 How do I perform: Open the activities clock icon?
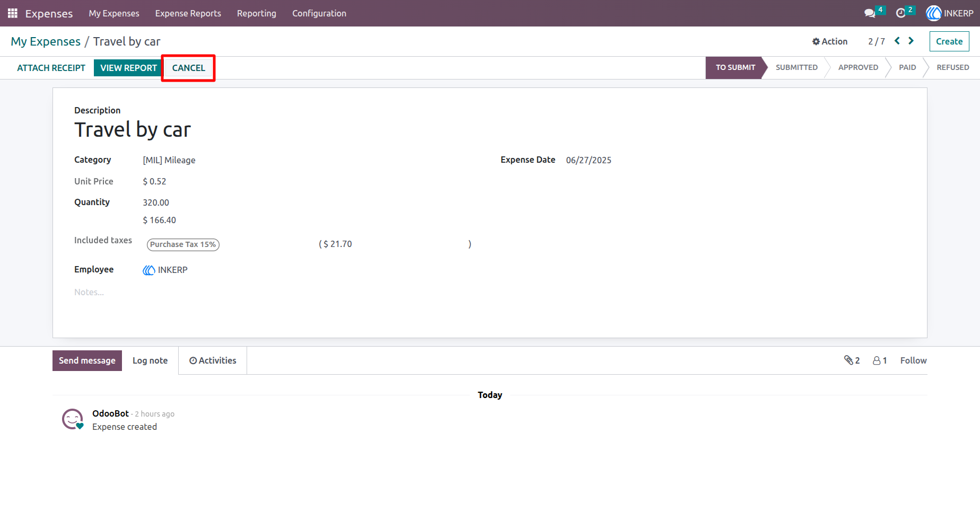coord(900,13)
